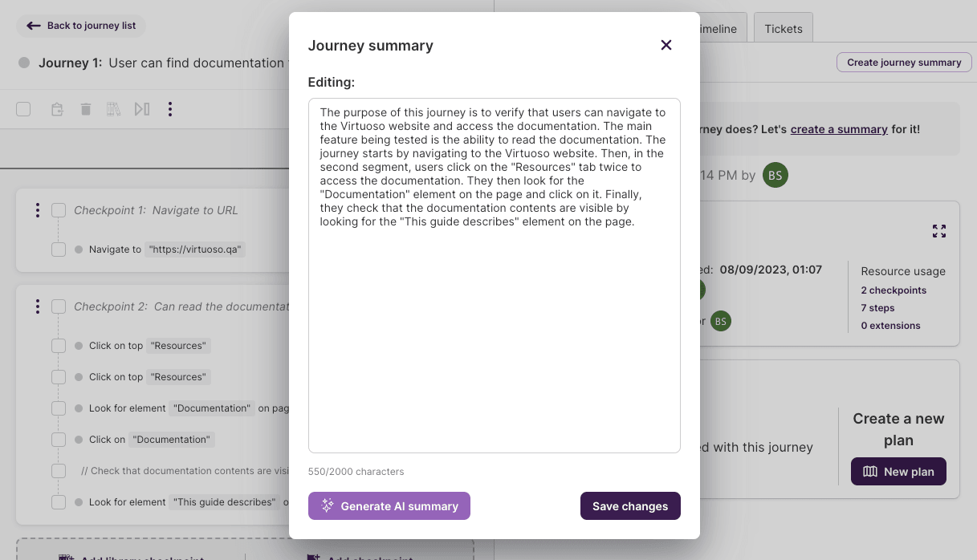This screenshot has width=977, height=560.
Task: Click the Save changes button
Action: coord(630,506)
